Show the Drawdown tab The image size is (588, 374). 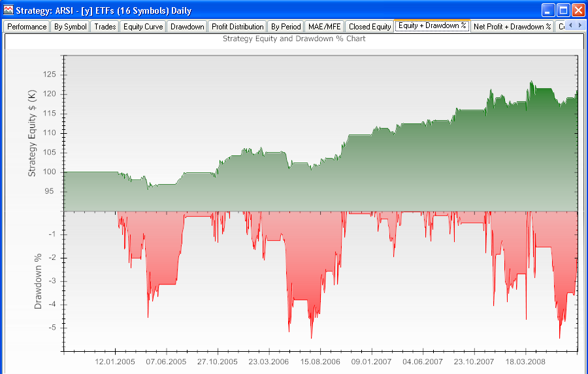click(187, 27)
